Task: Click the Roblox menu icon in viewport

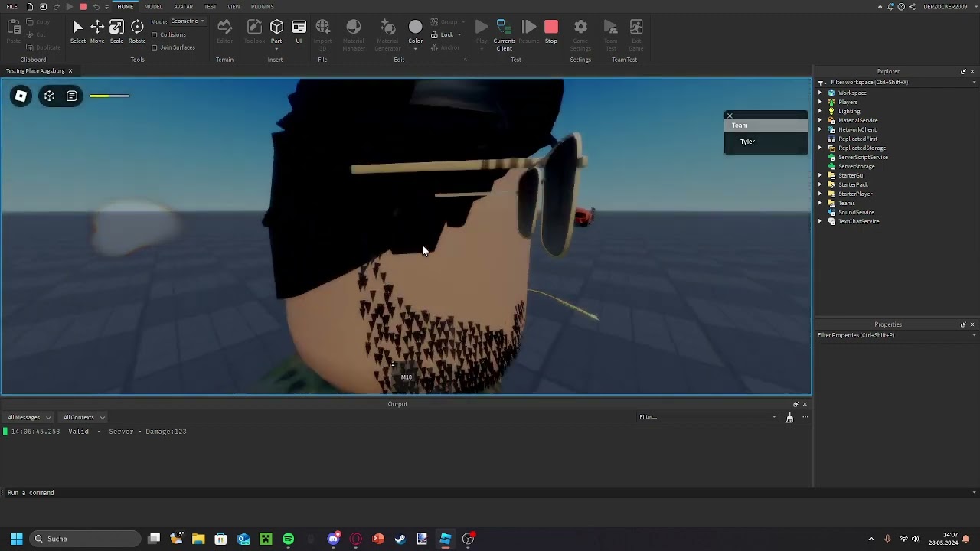Action: pyautogui.click(x=21, y=96)
